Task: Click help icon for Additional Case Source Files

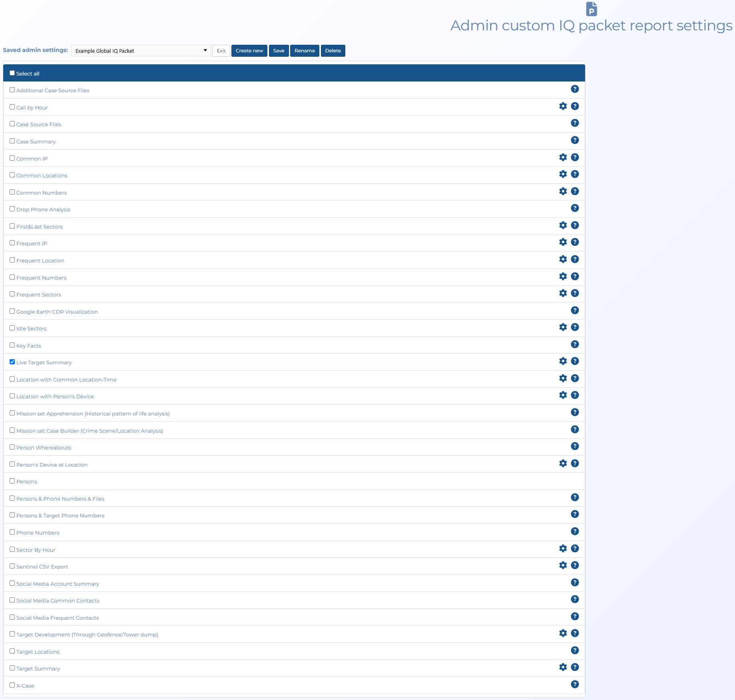Action: point(575,89)
